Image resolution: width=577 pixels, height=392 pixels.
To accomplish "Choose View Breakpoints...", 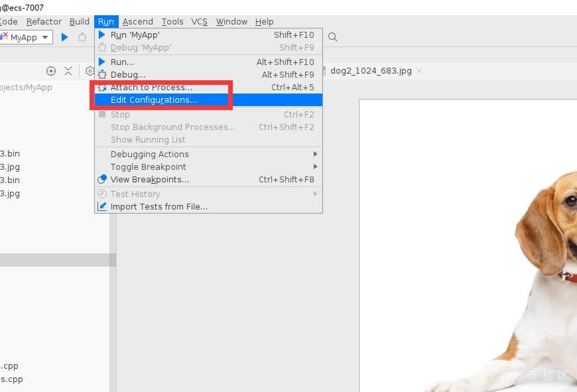I will (209, 180).
